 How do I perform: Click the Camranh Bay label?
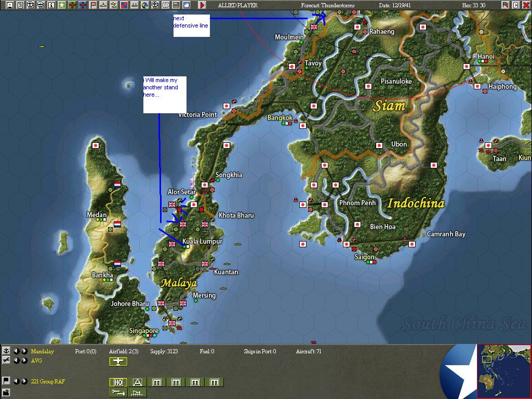tap(446, 234)
